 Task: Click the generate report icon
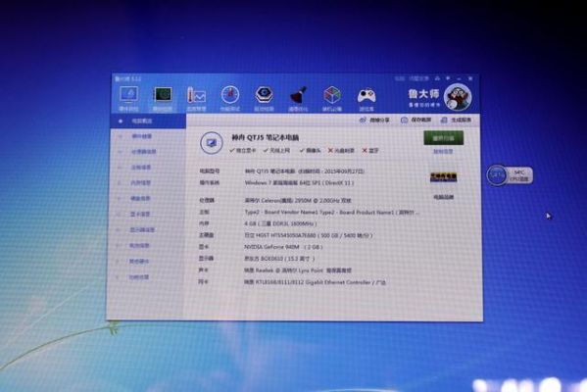coord(444,121)
